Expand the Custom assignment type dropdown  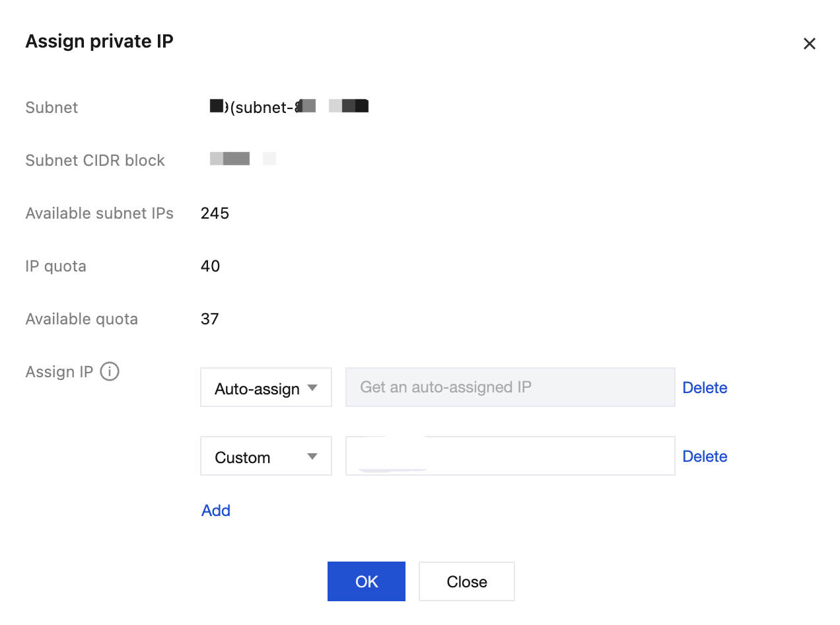[266, 456]
